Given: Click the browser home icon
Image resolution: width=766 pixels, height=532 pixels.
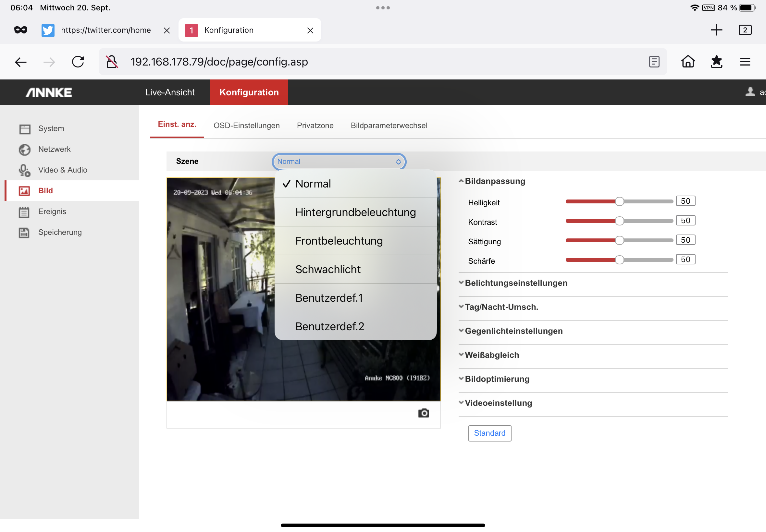Looking at the screenshot, I should [x=688, y=62].
